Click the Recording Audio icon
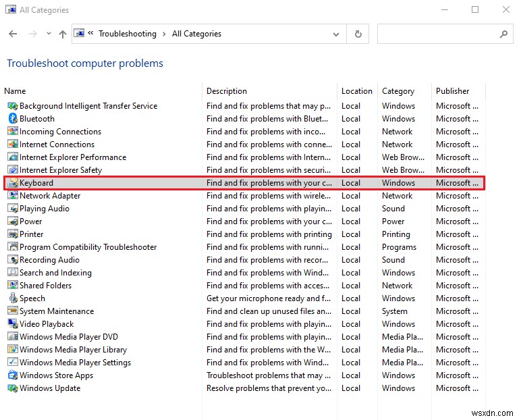 (x=13, y=260)
